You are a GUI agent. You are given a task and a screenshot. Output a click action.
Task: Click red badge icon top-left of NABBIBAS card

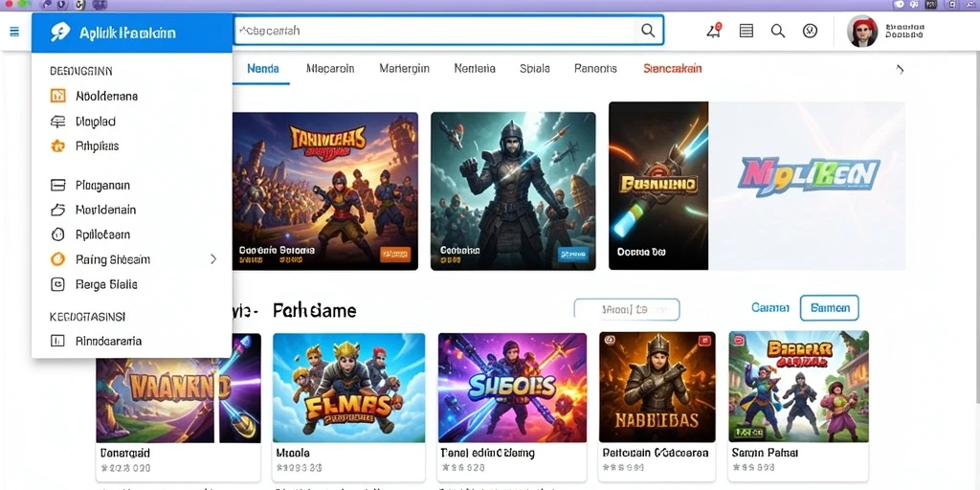(x=610, y=341)
